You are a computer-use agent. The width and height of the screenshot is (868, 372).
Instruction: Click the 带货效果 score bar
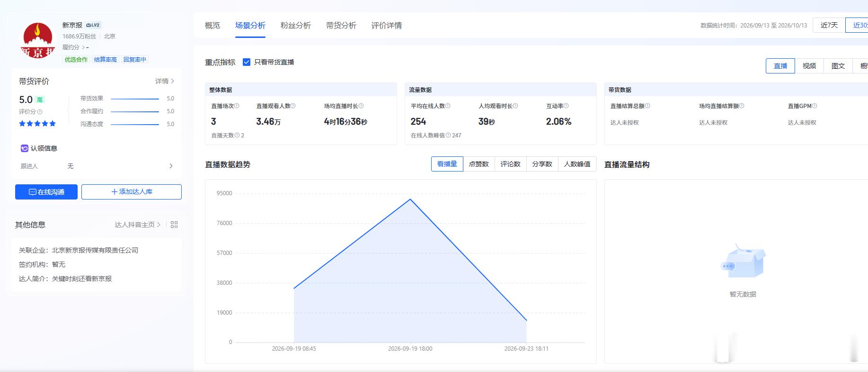coord(135,99)
